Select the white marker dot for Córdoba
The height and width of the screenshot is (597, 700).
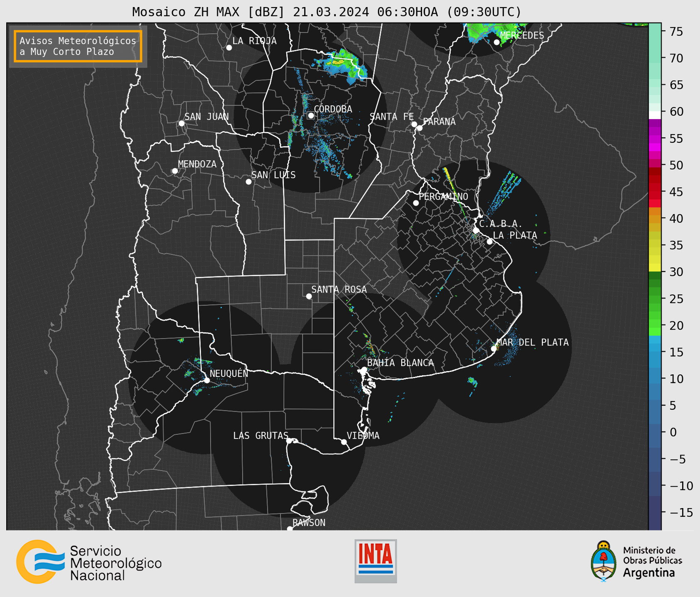[311, 115]
